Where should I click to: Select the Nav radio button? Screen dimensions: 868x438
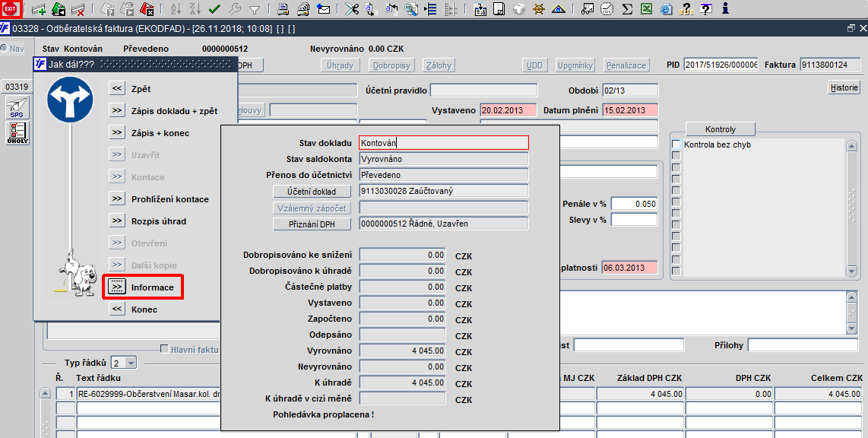pos(5,48)
